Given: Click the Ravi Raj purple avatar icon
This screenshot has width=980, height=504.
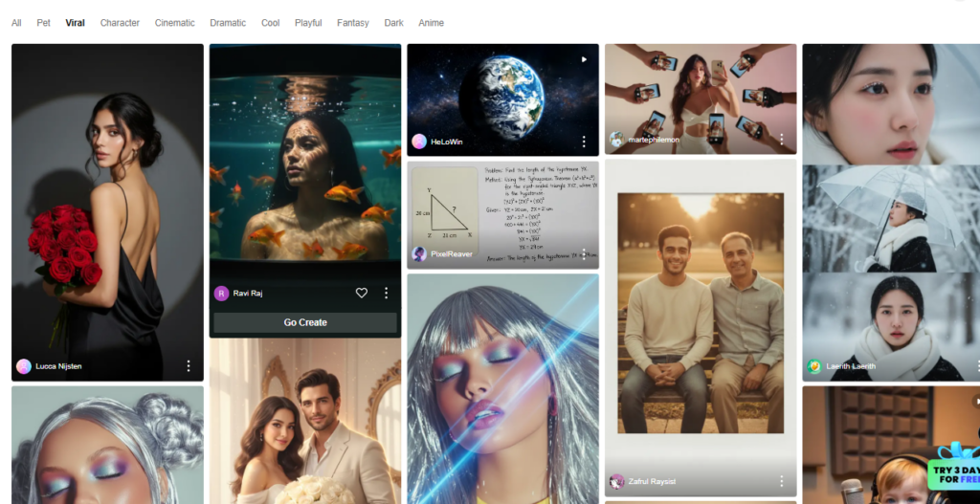Looking at the screenshot, I should click(221, 294).
